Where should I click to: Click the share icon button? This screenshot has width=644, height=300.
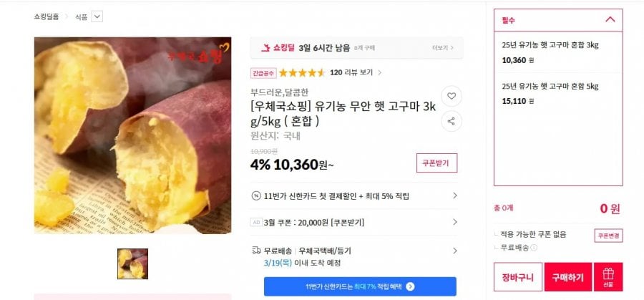[x=452, y=121]
